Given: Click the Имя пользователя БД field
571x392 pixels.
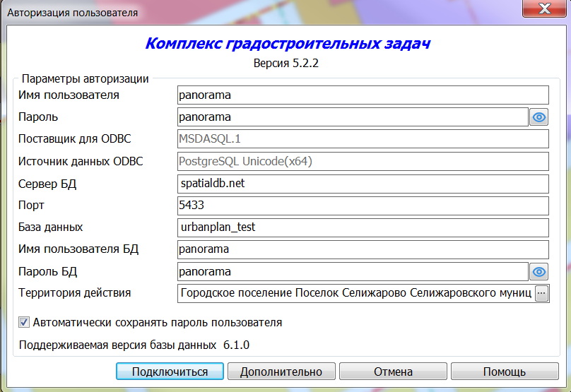Looking at the screenshot, I should coord(363,249).
